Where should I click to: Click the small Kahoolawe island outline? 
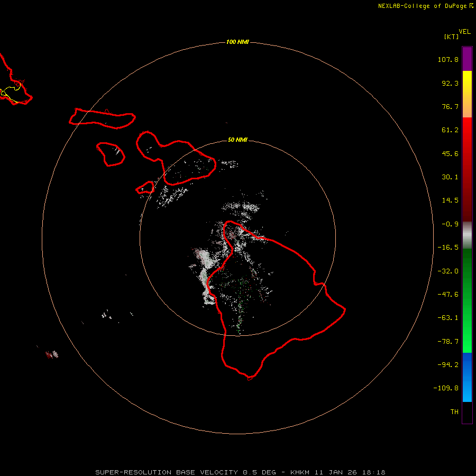pos(145,188)
